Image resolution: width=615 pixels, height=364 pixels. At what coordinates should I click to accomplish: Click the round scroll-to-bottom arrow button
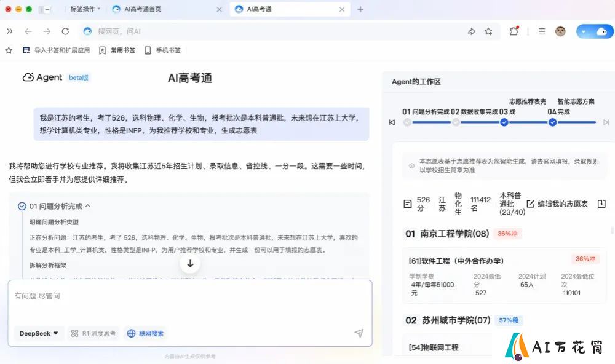click(x=190, y=264)
